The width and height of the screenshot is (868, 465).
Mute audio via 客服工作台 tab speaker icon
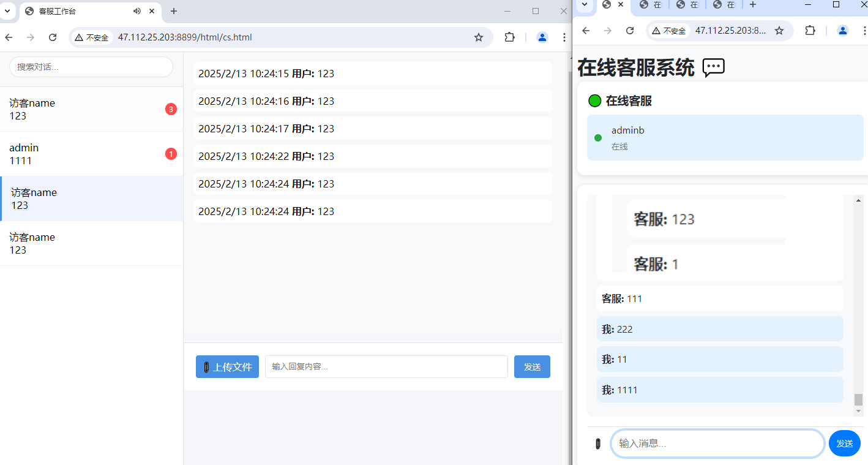[137, 11]
